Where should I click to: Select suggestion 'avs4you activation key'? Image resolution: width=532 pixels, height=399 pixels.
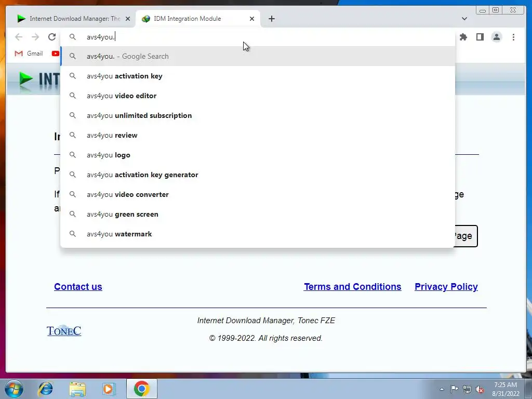coord(258,76)
